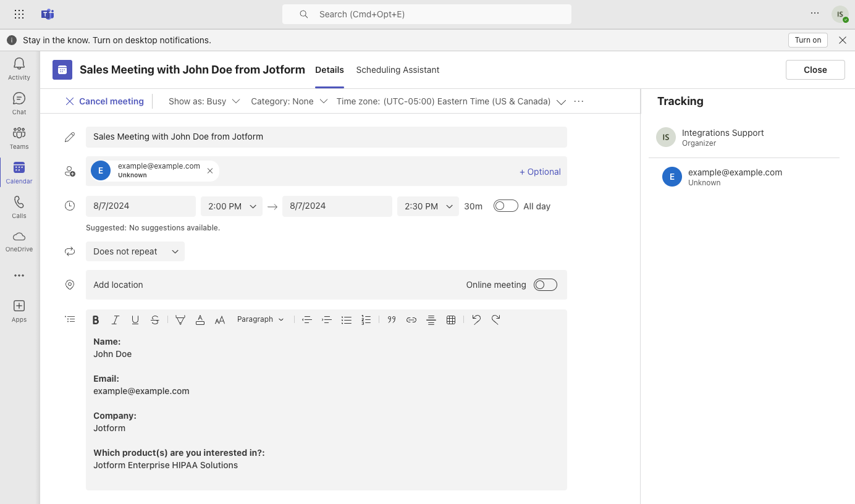The image size is (855, 504).
Task: Insert a table
Action: [x=451, y=320]
